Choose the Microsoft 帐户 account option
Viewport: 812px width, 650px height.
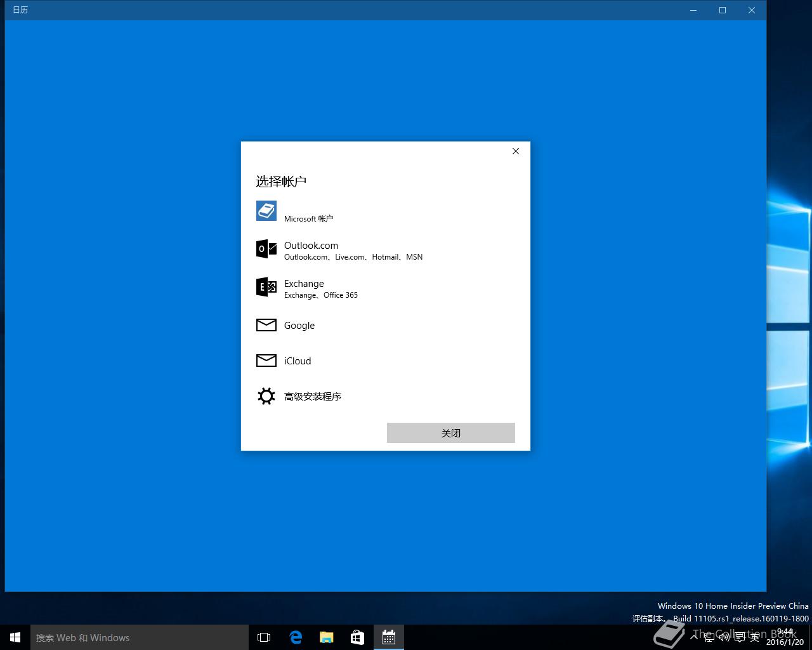[385, 211]
